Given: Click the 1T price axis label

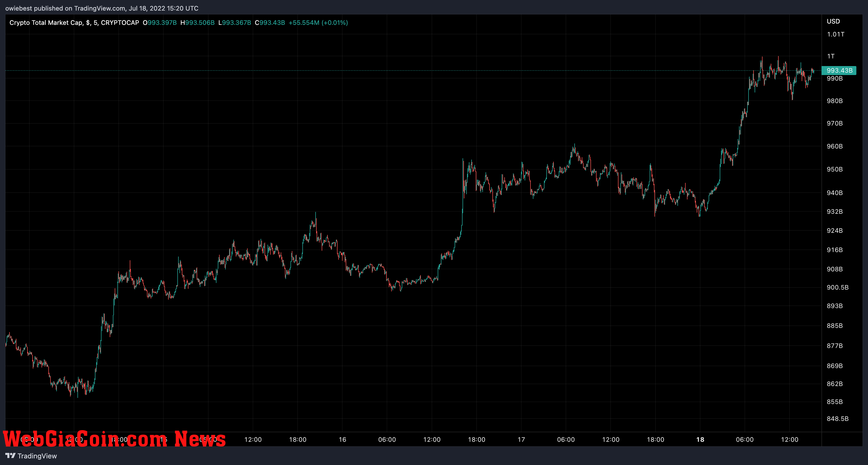Looking at the screenshot, I should click(830, 56).
